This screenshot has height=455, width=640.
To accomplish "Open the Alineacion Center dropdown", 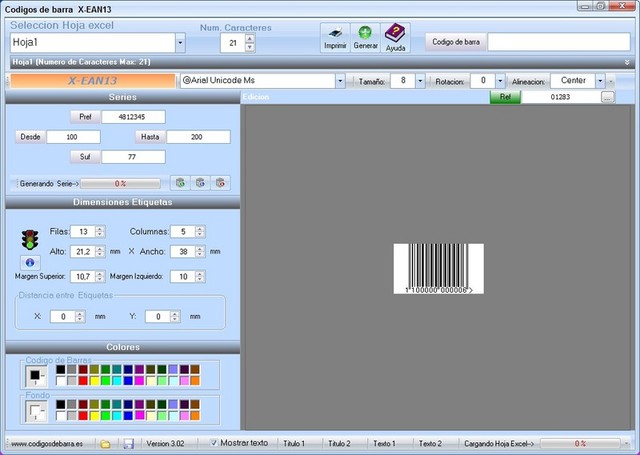I will pos(600,81).
